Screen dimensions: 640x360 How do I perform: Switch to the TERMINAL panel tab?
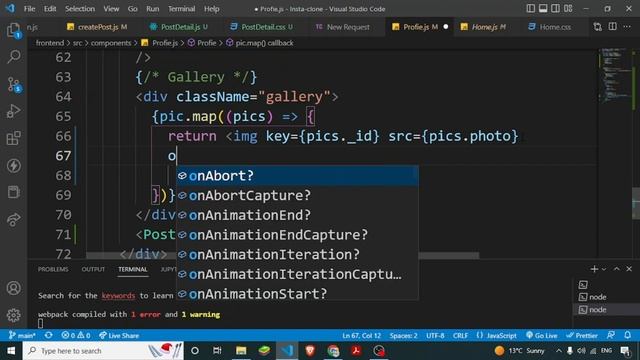[x=133, y=269]
